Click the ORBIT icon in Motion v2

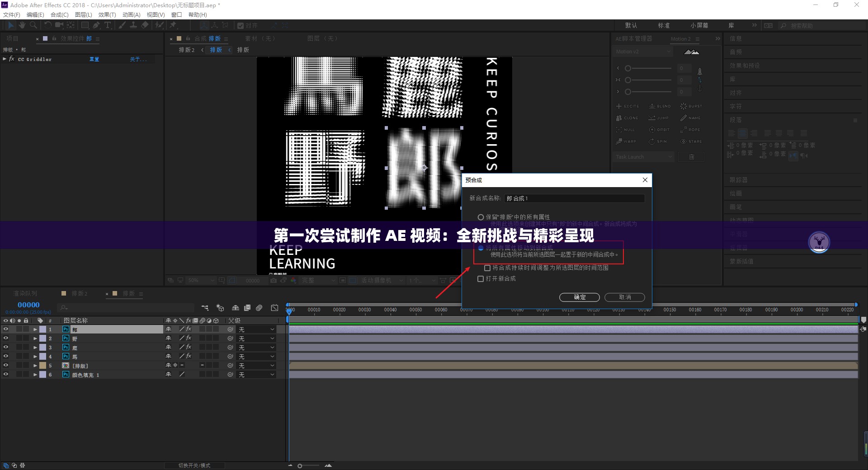tap(652, 130)
